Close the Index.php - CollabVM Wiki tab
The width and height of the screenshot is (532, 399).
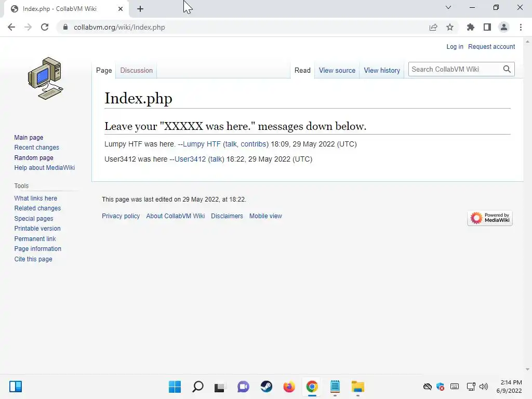click(121, 9)
